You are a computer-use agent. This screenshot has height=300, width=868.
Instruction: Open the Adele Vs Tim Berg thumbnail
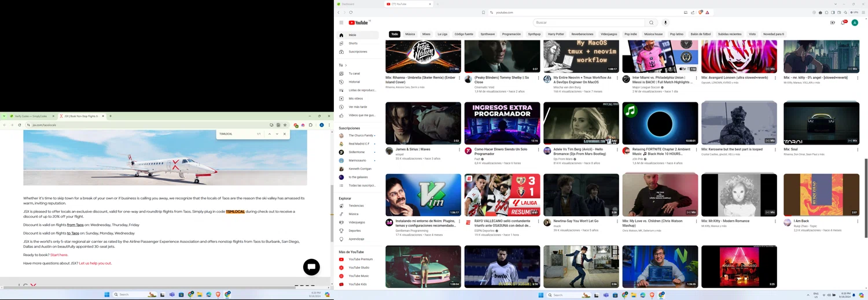coord(581,123)
